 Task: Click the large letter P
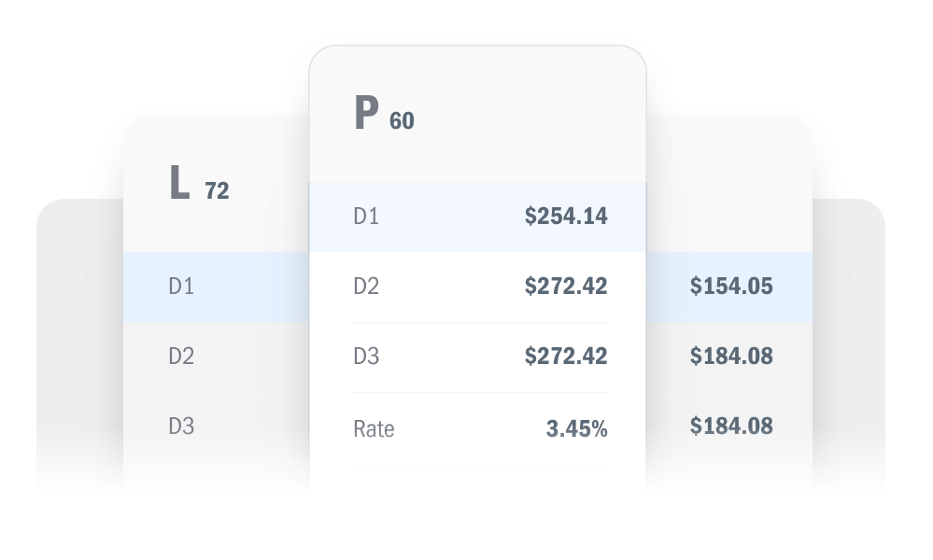coord(366,112)
